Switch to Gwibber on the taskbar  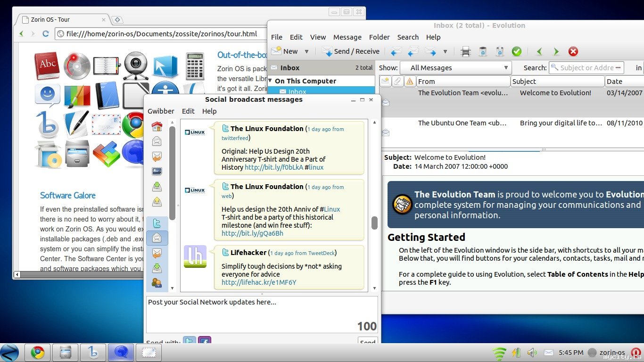click(121, 353)
